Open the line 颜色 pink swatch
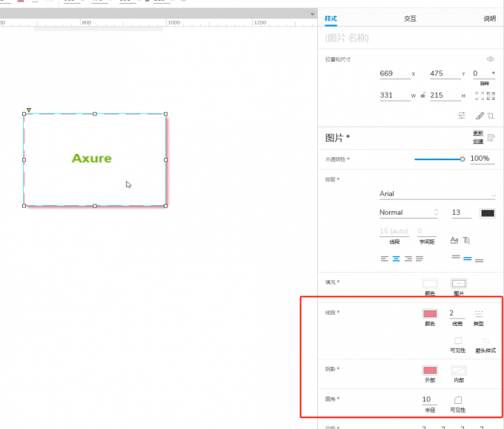This screenshot has height=429, width=504. [430, 313]
